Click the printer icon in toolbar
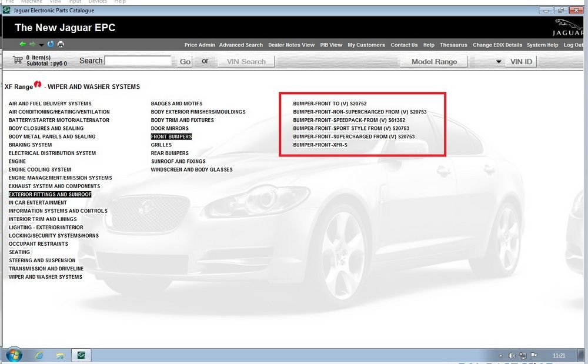Screen dimensions: 588x364 [x=61, y=44]
